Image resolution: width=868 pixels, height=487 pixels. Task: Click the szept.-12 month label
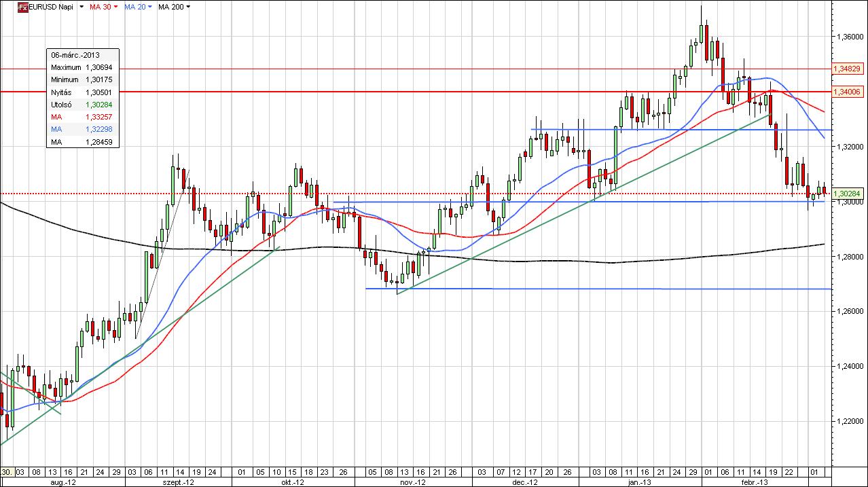point(179,482)
